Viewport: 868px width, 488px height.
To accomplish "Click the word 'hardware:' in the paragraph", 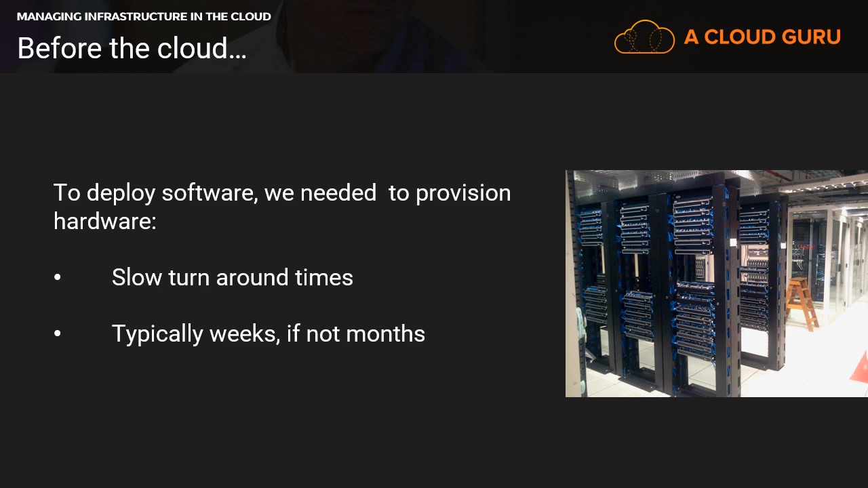I will tap(105, 220).
